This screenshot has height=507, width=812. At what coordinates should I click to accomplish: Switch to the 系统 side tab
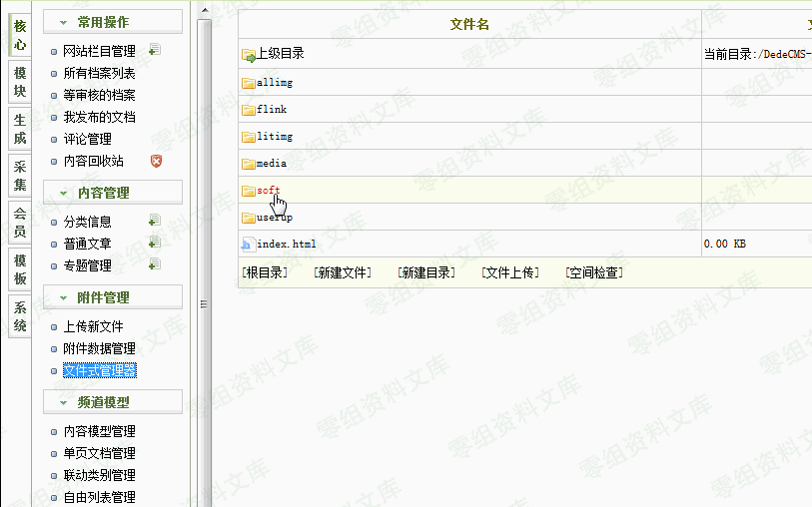[x=19, y=317]
